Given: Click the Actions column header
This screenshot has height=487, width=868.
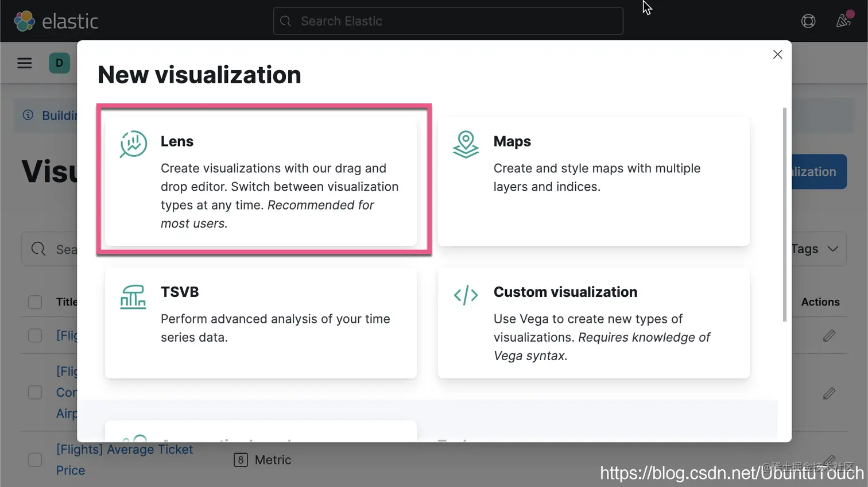Looking at the screenshot, I should coord(820,302).
